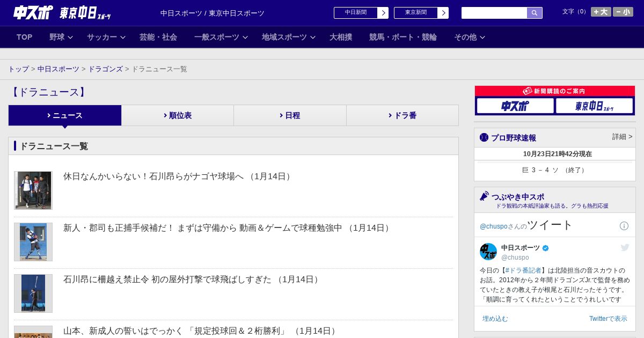The height and width of the screenshot is (338, 644).
Task: Open 大相撲 navigation item
Action: (341, 37)
